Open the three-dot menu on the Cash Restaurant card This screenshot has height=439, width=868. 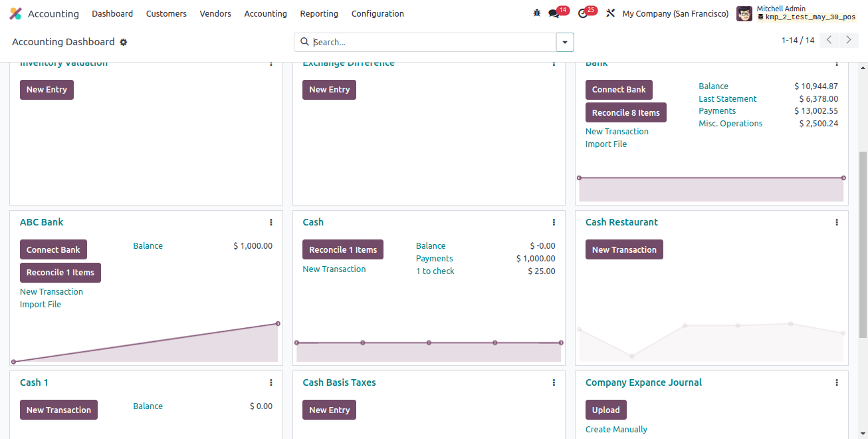837,222
